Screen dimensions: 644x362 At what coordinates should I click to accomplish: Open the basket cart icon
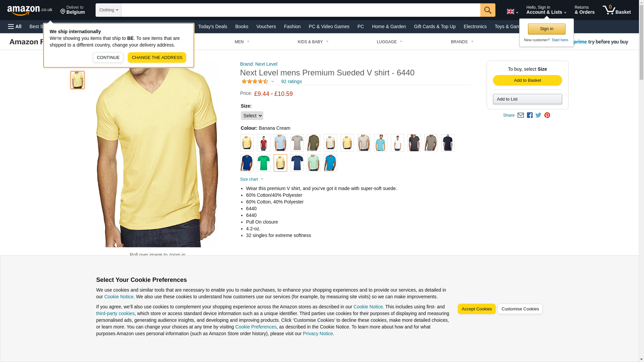pyautogui.click(x=616, y=10)
